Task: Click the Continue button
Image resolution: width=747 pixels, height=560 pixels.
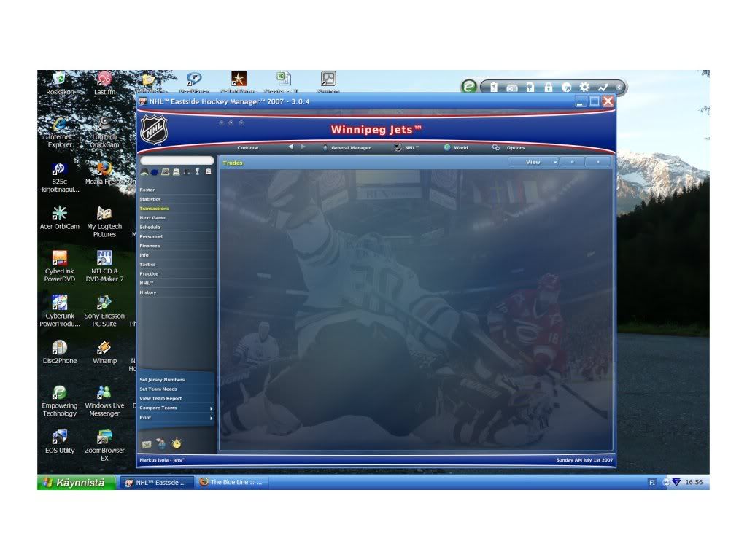Action: pos(248,147)
